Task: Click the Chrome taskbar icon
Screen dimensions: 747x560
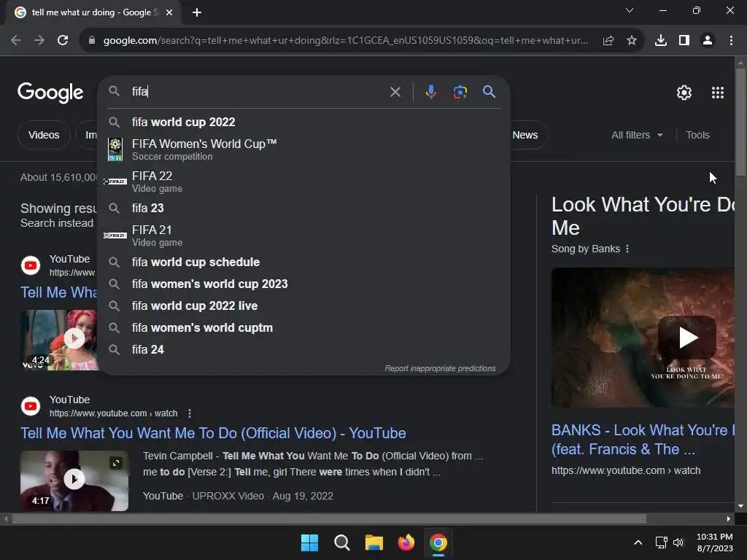Action: (x=438, y=542)
